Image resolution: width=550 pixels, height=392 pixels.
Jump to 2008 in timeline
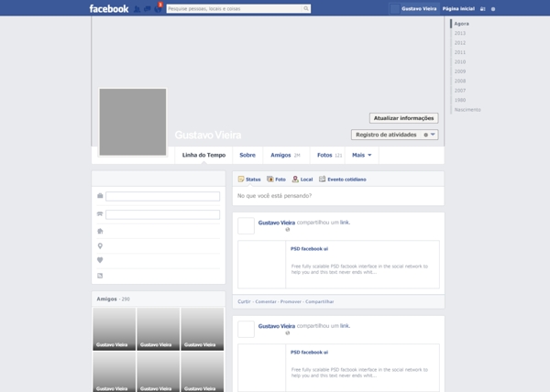pos(460,81)
